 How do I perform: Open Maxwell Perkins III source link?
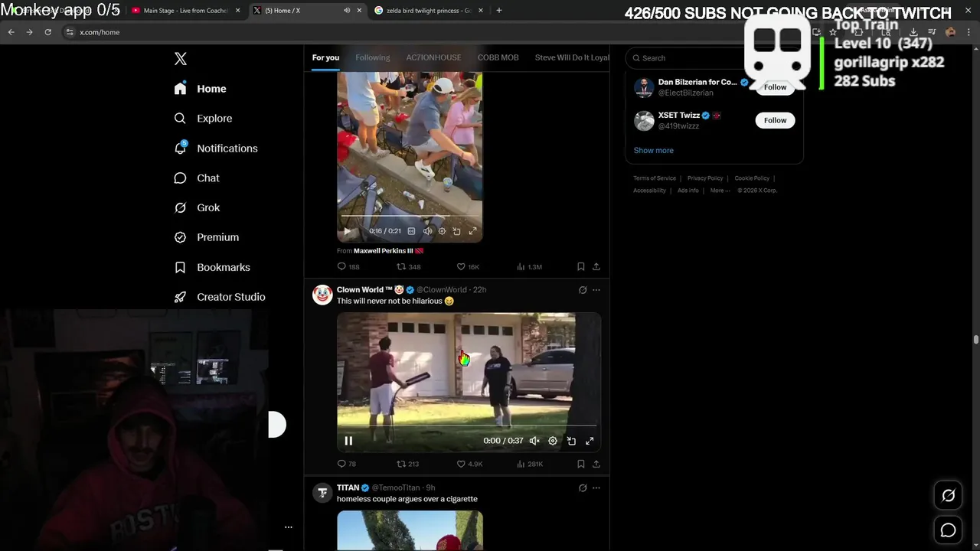(388, 250)
